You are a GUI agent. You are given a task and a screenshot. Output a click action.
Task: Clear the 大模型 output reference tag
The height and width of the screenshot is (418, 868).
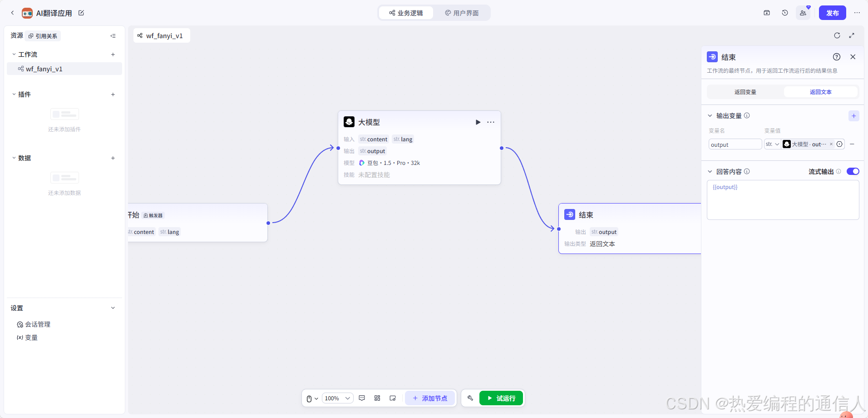point(831,144)
